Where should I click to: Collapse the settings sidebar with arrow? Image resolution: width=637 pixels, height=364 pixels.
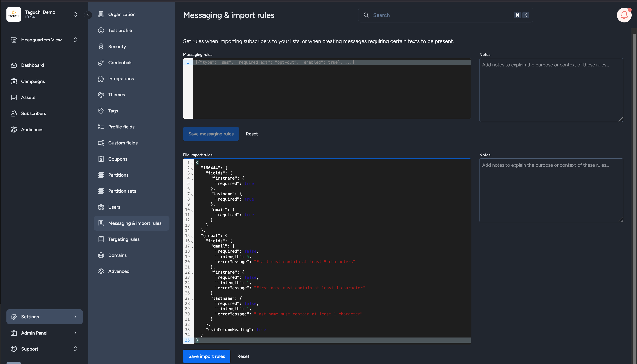pyautogui.click(x=88, y=15)
